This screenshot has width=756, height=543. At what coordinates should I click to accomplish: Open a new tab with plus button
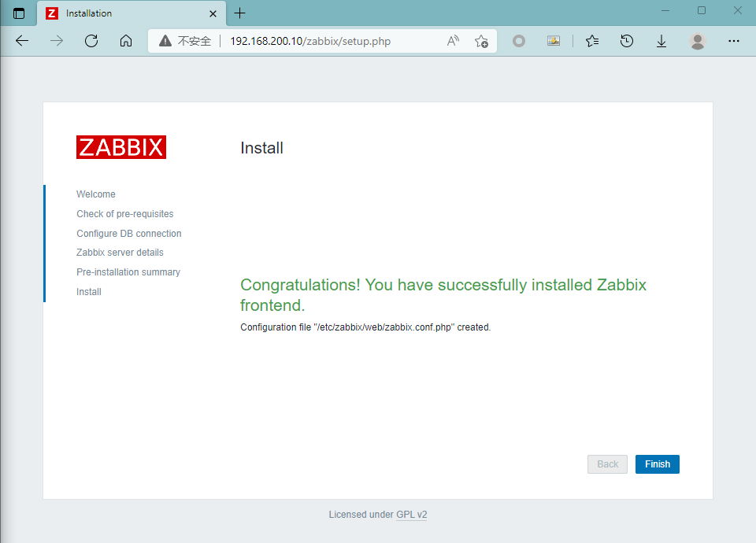tap(239, 13)
